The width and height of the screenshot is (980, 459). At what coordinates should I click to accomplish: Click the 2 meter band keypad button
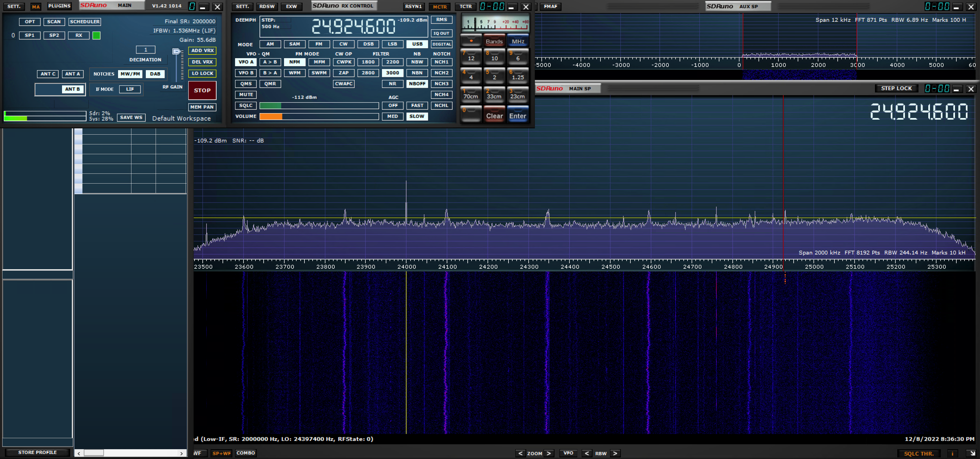point(494,76)
